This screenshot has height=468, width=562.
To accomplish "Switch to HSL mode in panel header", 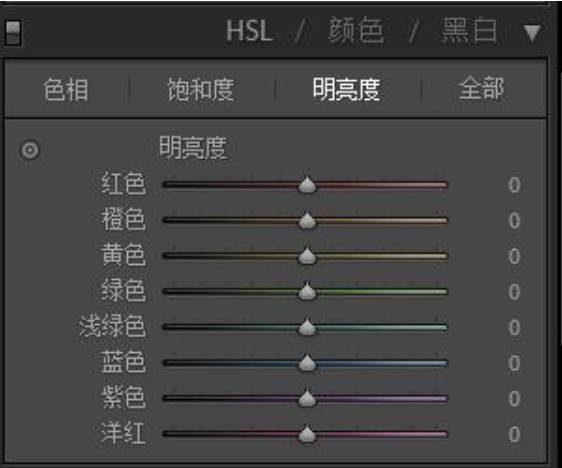I will [249, 31].
